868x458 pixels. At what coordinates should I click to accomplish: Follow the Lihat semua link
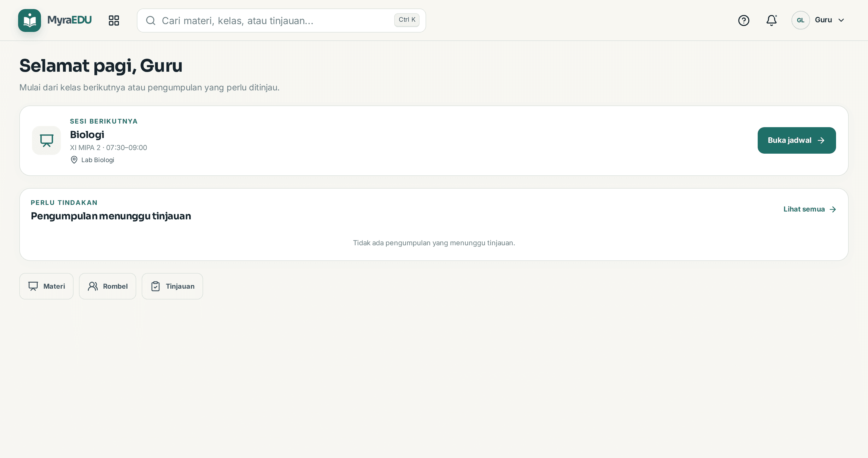[810, 209]
